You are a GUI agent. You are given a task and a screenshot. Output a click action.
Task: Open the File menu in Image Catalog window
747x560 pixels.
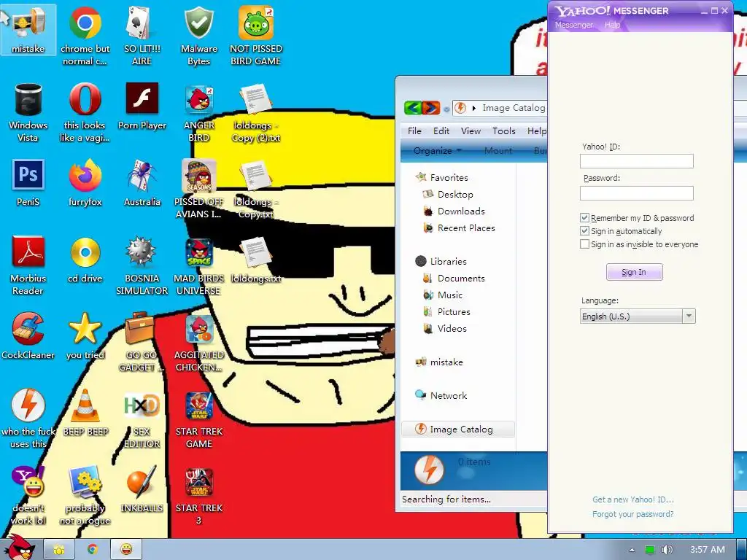click(x=414, y=131)
